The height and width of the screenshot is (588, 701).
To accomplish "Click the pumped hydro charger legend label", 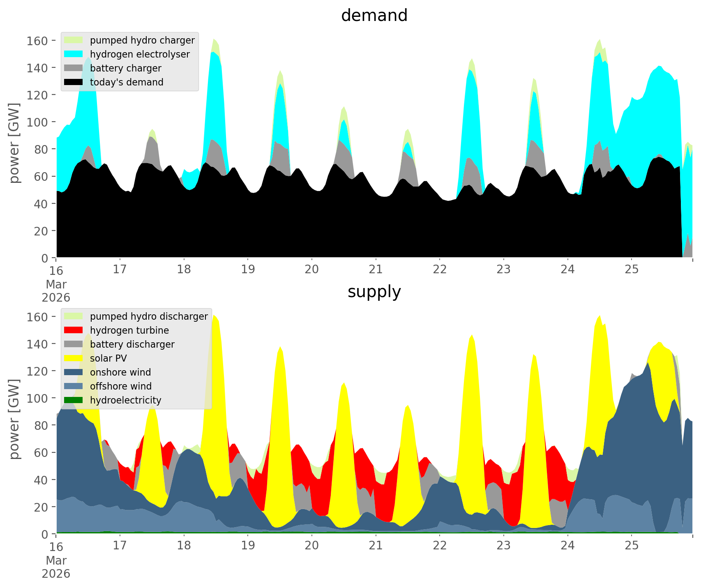I will tap(142, 40).
